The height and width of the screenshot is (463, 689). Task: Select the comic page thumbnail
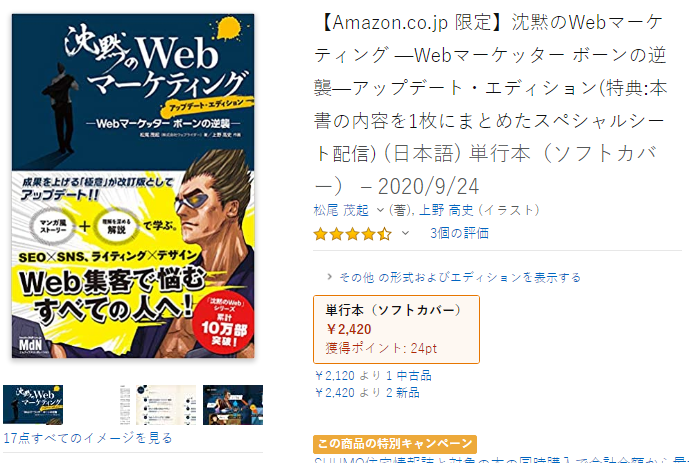233,405
